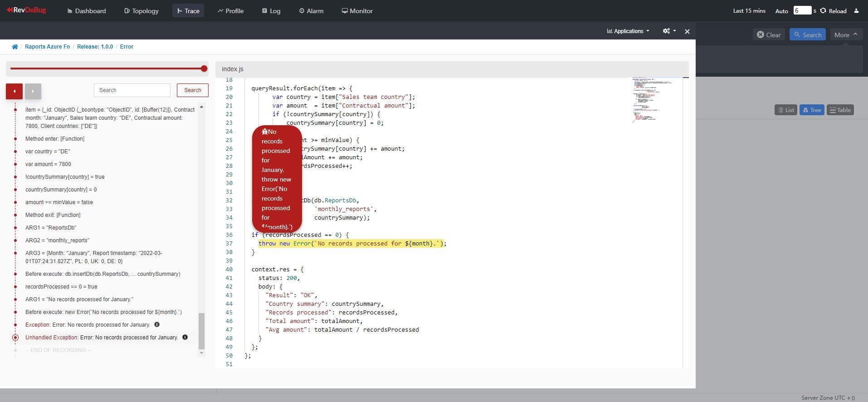This screenshot has width=868, height=402.
Task: Open the Error breadcrumb link
Action: point(127,47)
